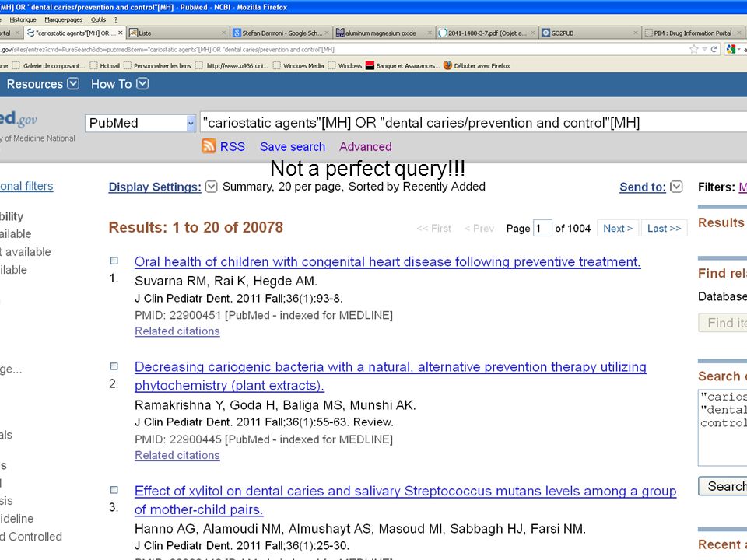The width and height of the screenshot is (747, 560).
Task: Expand the Send to arrow
Action: pyautogui.click(x=676, y=187)
